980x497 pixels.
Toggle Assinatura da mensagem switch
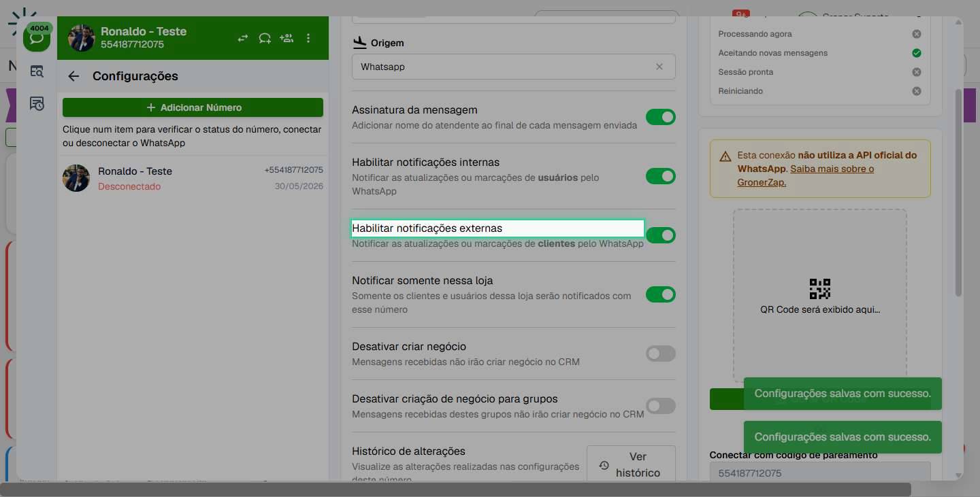point(660,117)
